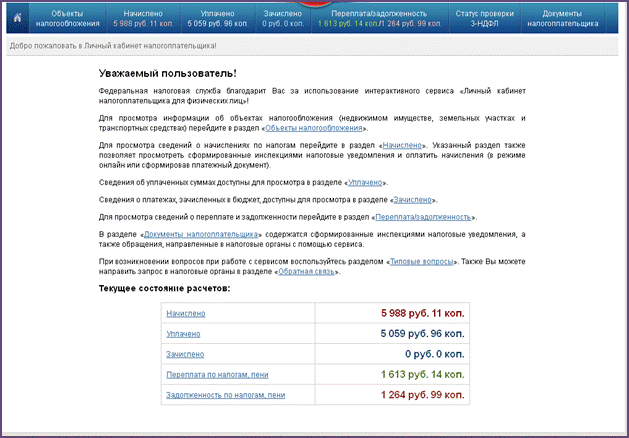Click Начислено link in calculations table
The image size is (629, 438).
[x=186, y=314]
